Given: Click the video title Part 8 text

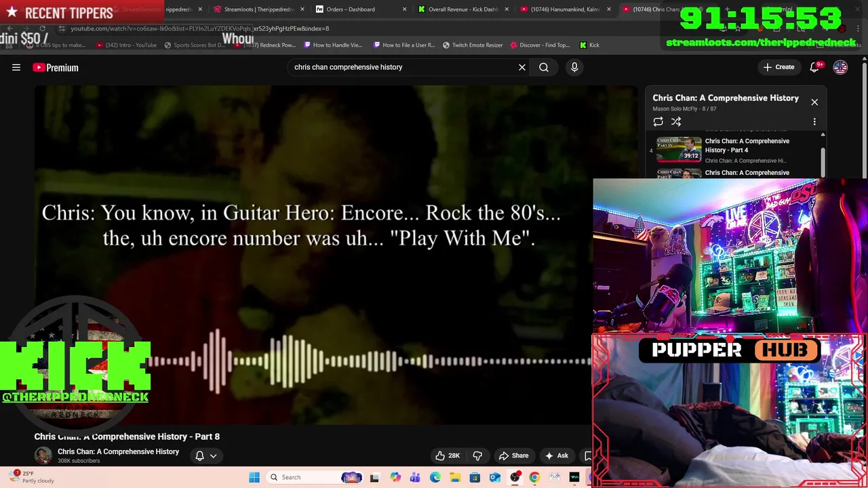Looking at the screenshot, I should pyautogui.click(x=127, y=436).
